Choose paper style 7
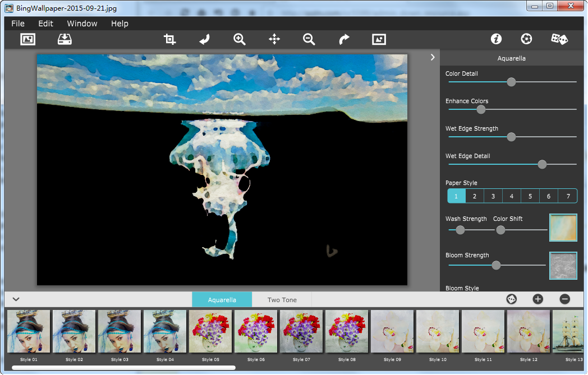This screenshot has height=375, width=588. pos(568,196)
